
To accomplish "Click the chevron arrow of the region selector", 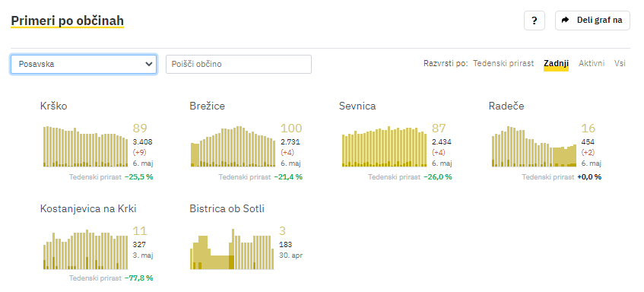I will pyautogui.click(x=149, y=64).
